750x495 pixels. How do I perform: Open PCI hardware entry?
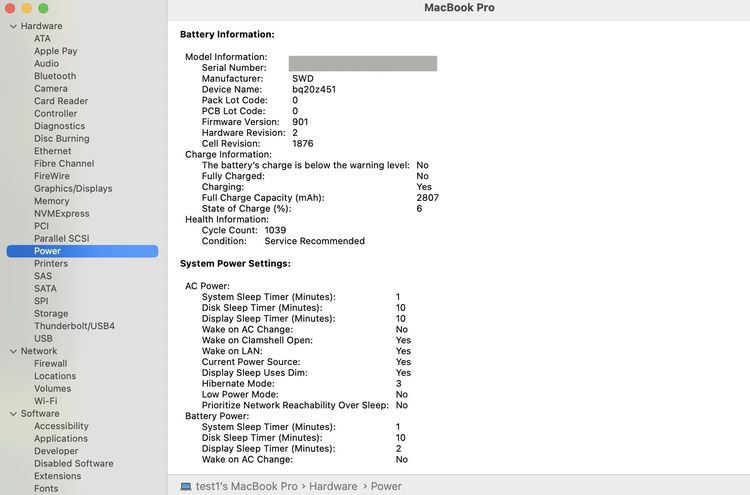[x=42, y=226]
